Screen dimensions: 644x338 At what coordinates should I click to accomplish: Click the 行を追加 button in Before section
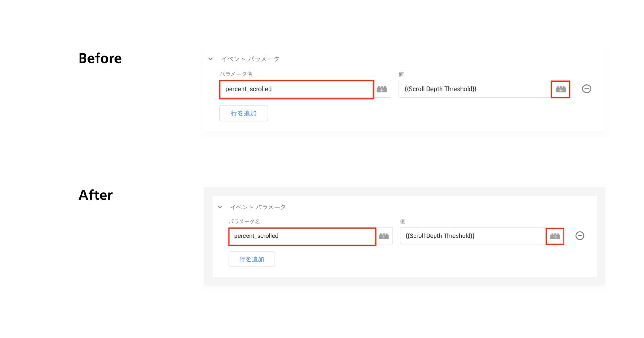coord(243,113)
